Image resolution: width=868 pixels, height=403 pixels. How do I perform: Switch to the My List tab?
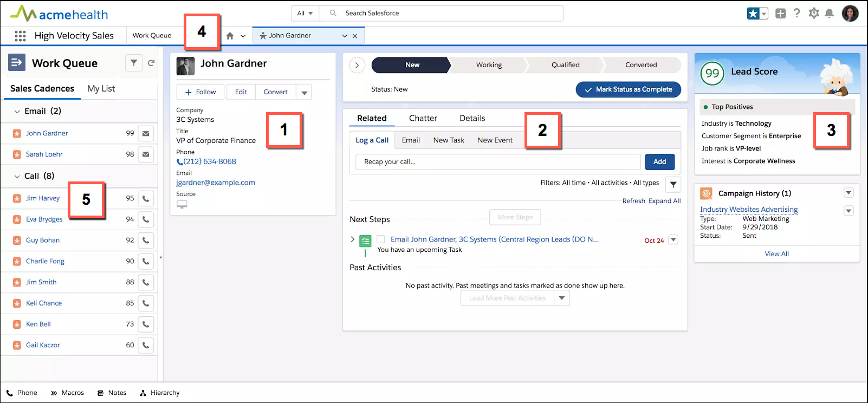(101, 88)
